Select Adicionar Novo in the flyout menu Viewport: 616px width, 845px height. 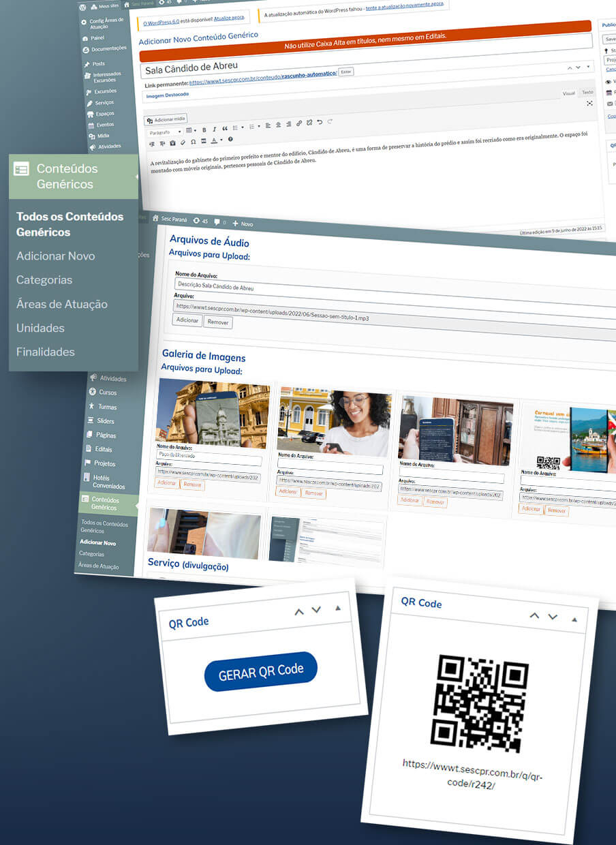[55, 256]
